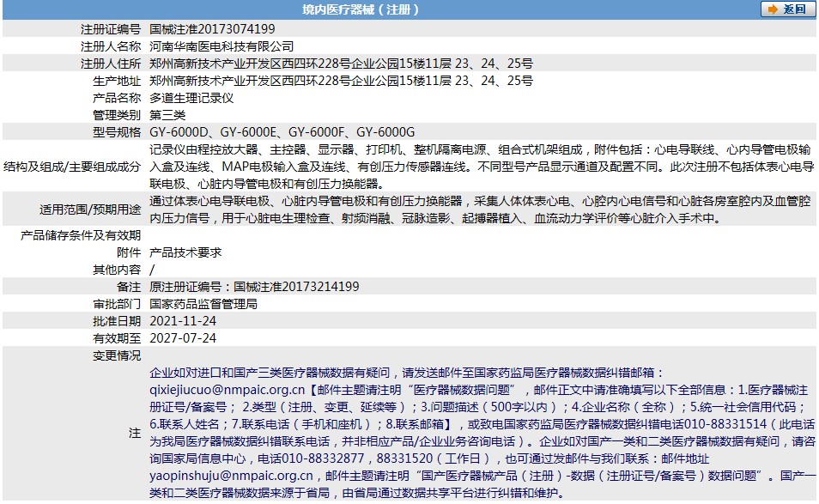Click the label 产品储存条件及有效期
Screen dimensions: 819x504
click(81, 235)
